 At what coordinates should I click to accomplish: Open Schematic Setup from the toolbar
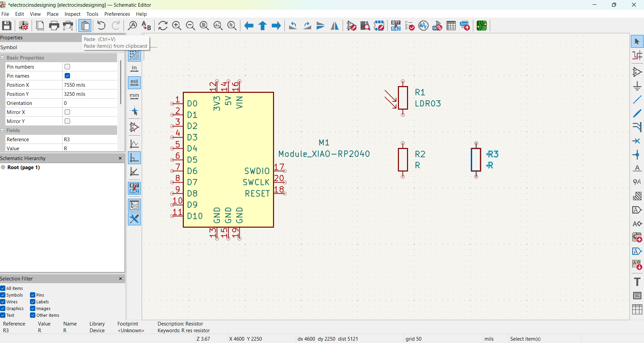pos(24,26)
